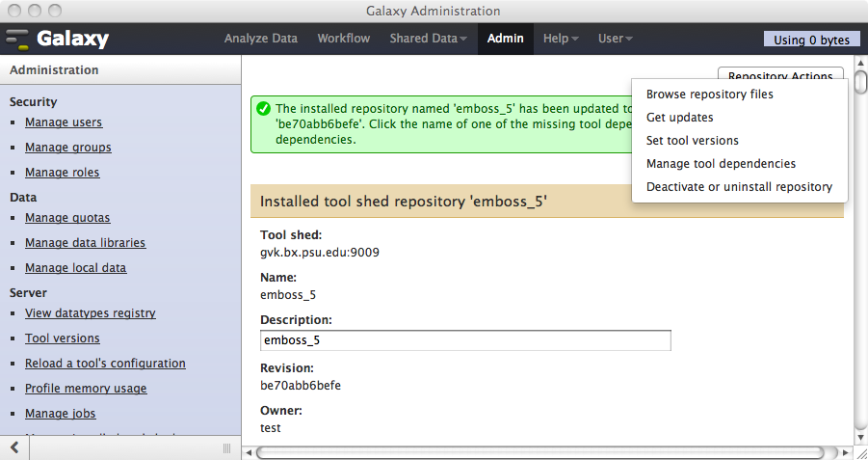Image resolution: width=868 pixels, height=460 pixels.
Task: Click the horizontal scrollbar thumb
Action: (539, 453)
